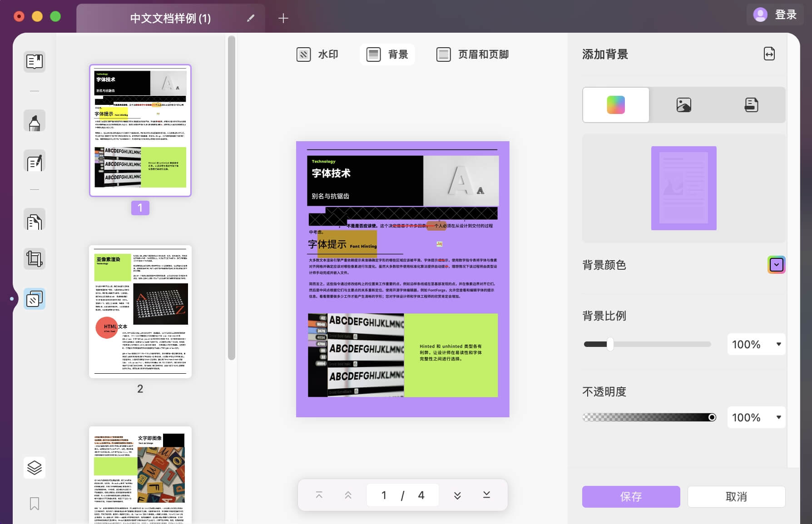This screenshot has height=524, width=812.
Task: Select page 1 thumbnail
Action: [x=140, y=130]
